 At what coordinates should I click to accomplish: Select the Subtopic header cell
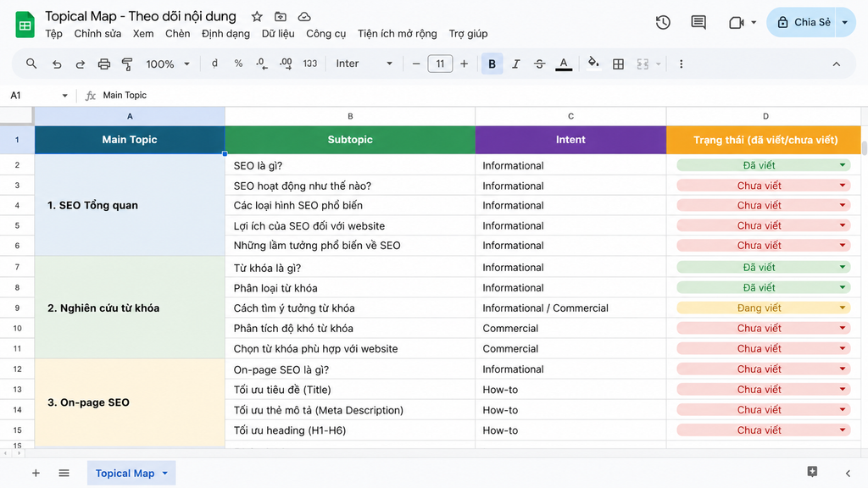click(350, 140)
